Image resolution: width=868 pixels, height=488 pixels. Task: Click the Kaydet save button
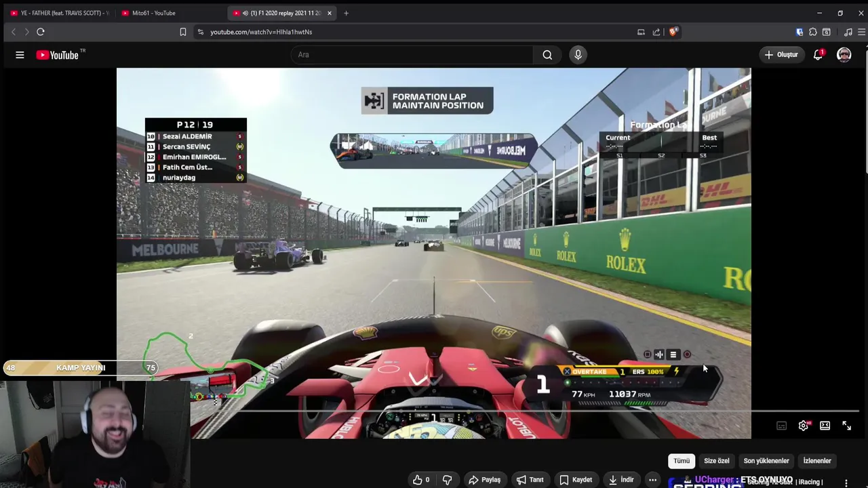pos(576,480)
